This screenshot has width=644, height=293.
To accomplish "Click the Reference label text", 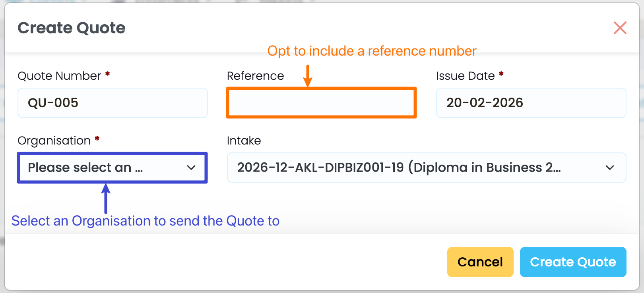I will point(255,76).
